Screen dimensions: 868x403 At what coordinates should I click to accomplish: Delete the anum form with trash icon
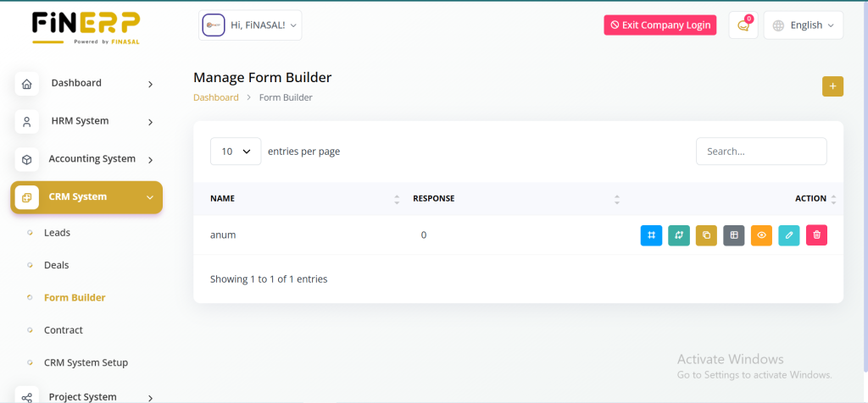[x=816, y=235]
